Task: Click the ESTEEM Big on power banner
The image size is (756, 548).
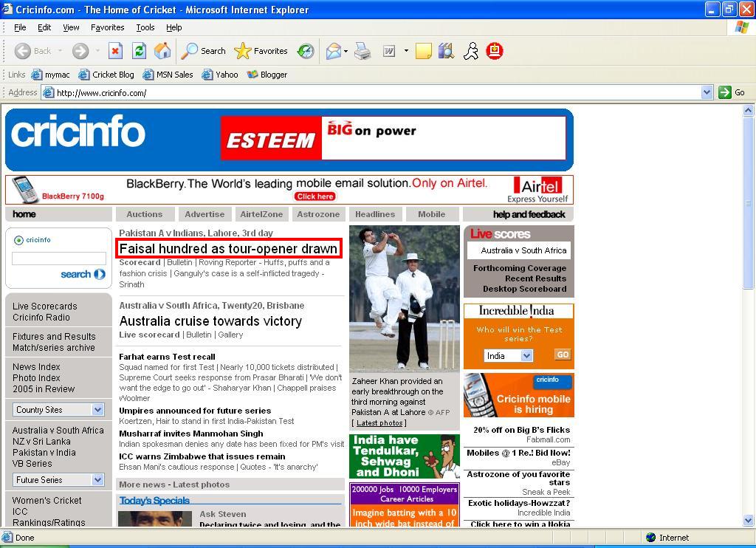Action: point(393,138)
